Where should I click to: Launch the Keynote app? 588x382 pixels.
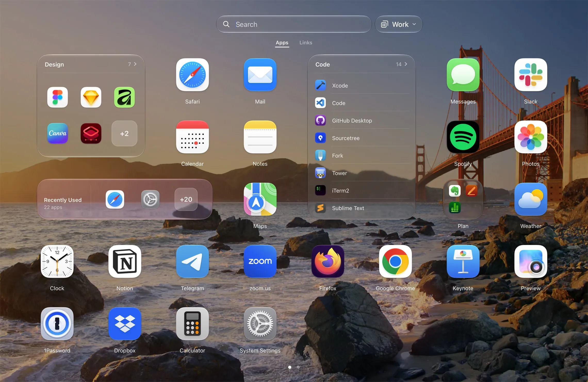[x=463, y=262]
